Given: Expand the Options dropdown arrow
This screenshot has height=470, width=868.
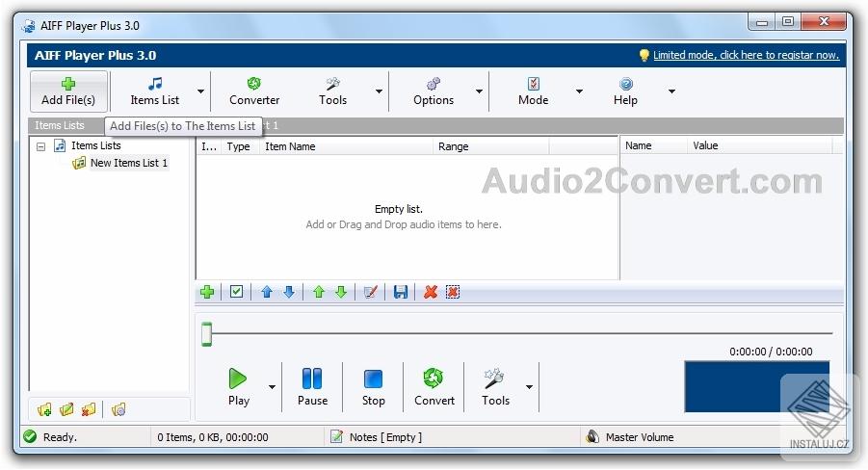Looking at the screenshot, I should [480, 91].
